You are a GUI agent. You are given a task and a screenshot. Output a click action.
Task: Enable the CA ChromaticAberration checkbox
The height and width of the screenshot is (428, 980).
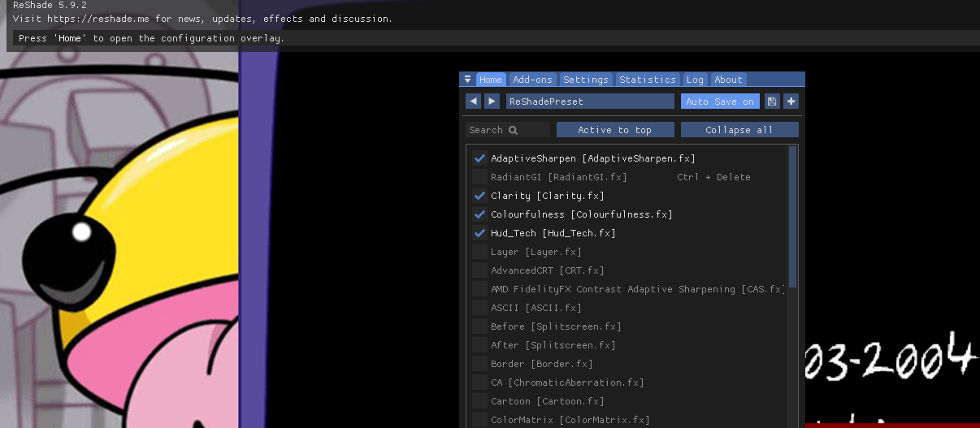[479, 383]
